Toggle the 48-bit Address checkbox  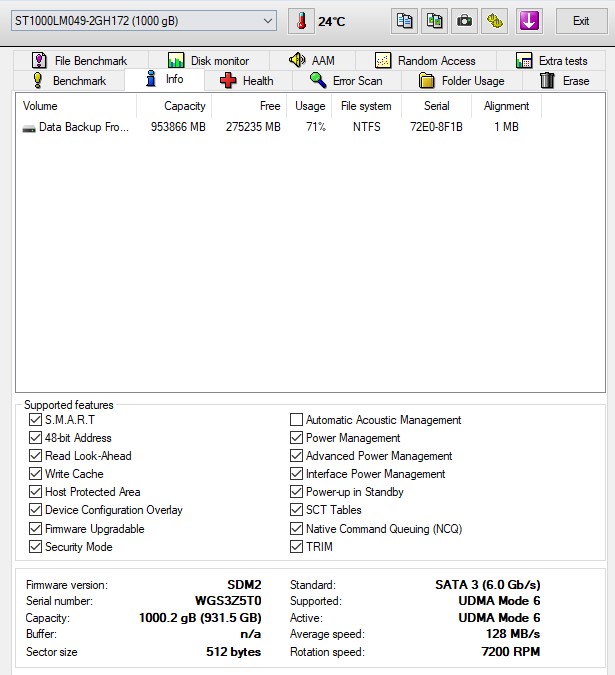(x=35, y=437)
